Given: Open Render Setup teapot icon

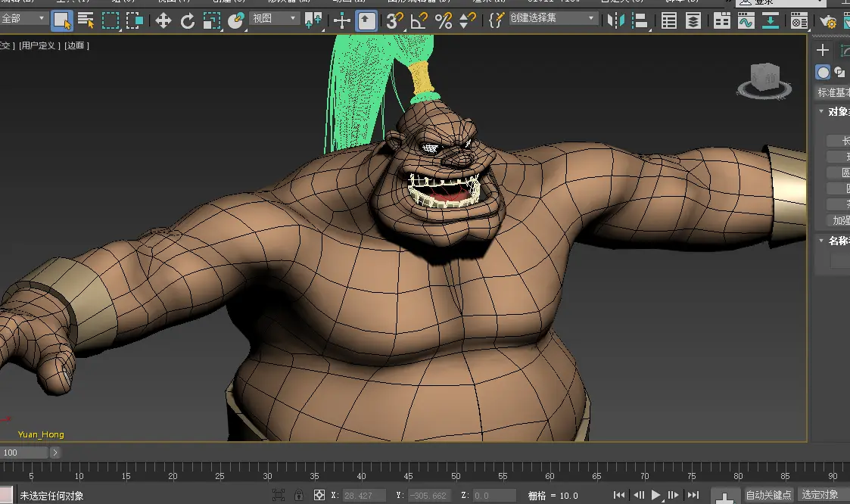Looking at the screenshot, I should 828,21.
